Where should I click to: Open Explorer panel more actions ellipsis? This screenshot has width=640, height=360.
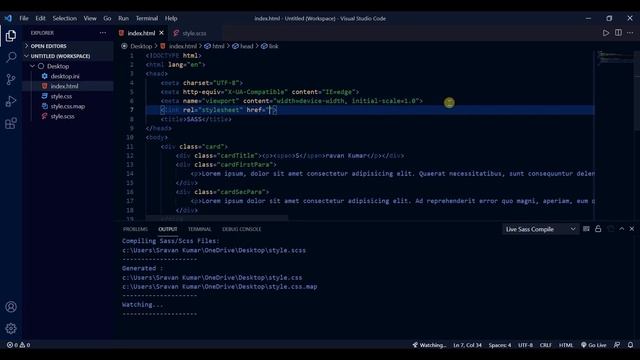coord(103,33)
